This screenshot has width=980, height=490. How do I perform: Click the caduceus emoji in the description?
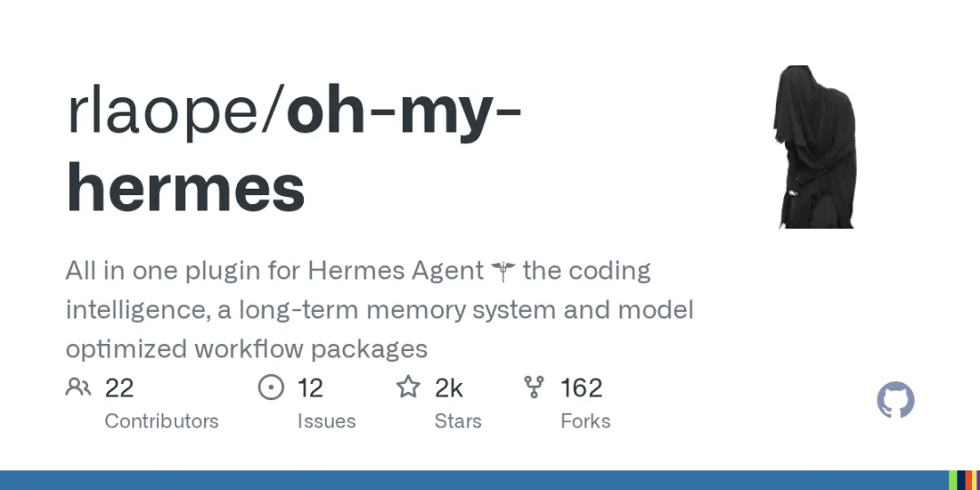pos(503,271)
